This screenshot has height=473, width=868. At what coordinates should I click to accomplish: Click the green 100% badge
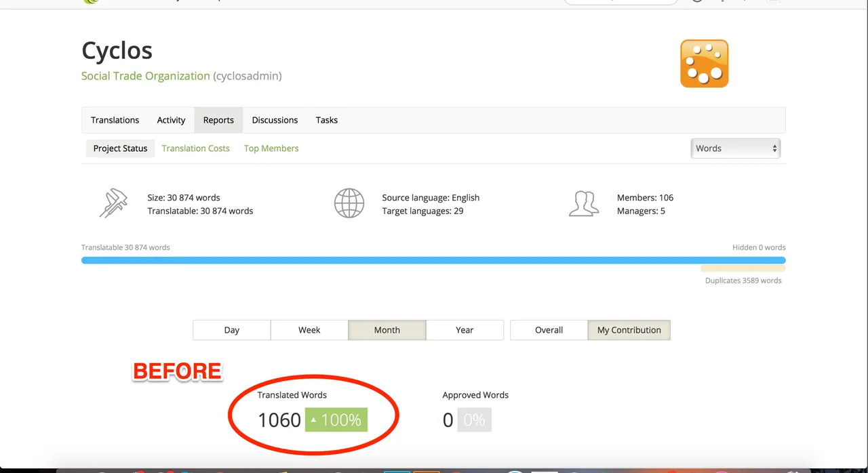(x=336, y=420)
